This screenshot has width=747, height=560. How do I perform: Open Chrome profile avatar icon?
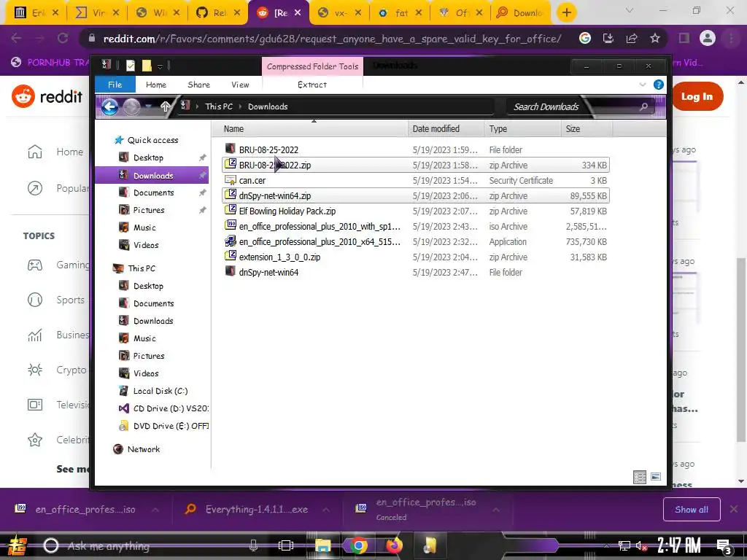[x=708, y=38]
